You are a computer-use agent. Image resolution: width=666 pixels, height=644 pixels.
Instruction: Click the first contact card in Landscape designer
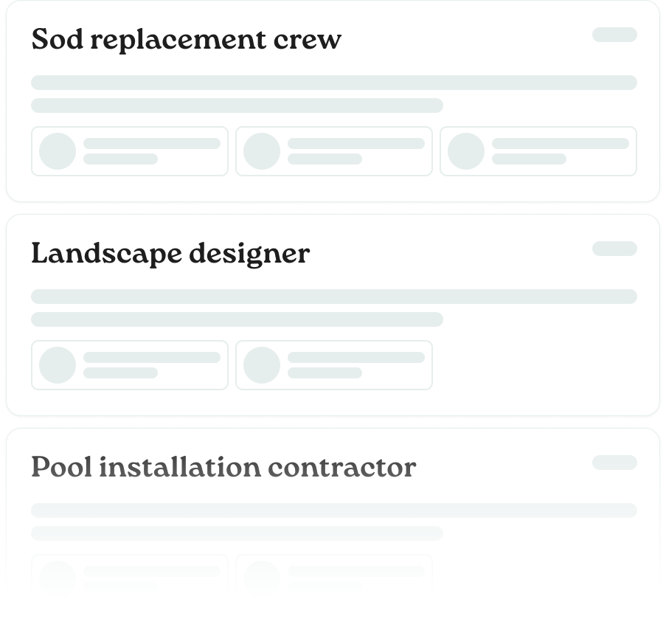click(x=130, y=364)
